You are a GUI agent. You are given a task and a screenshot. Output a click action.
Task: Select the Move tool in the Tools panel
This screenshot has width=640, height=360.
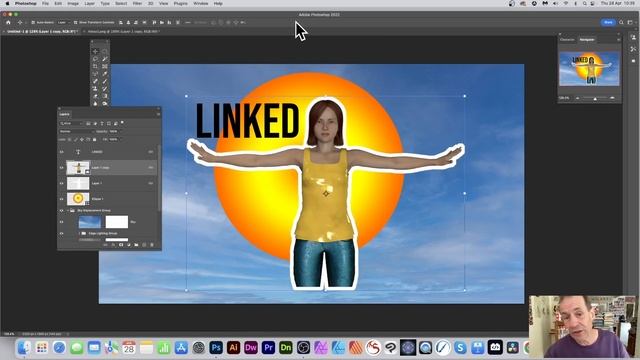click(95, 51)
